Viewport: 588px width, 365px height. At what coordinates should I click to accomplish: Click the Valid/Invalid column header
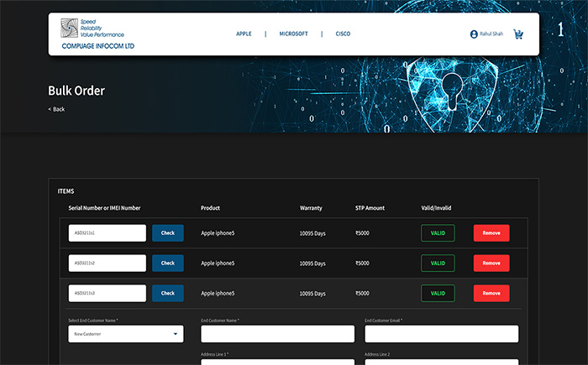pyautogui.click(x=436, y=208)
